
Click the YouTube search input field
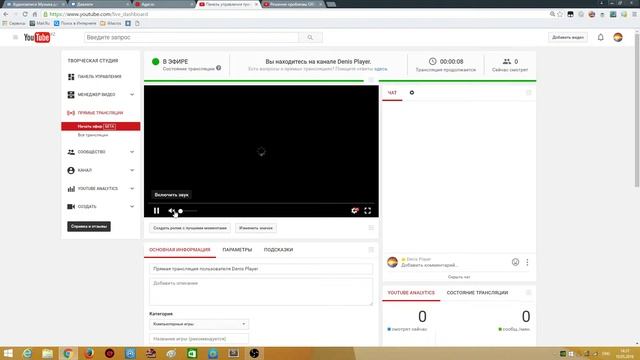point(191,37)
